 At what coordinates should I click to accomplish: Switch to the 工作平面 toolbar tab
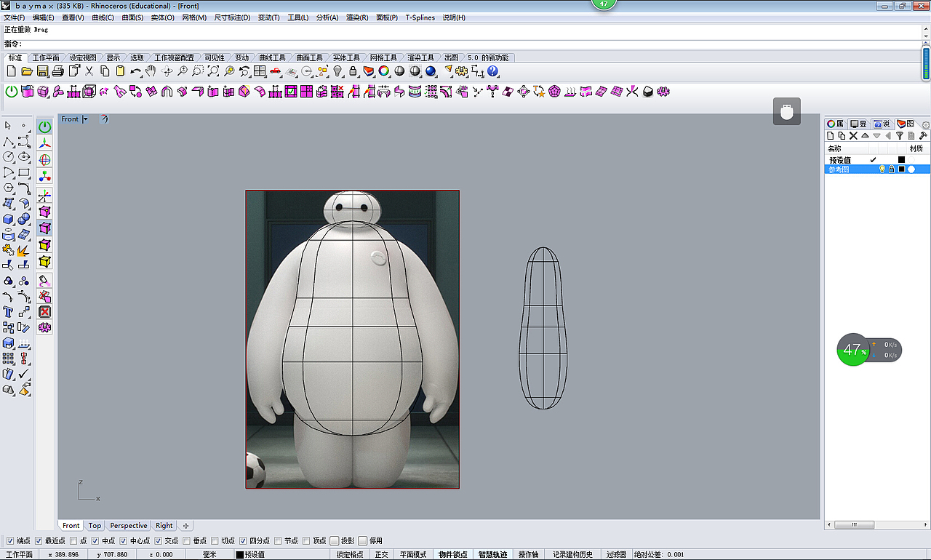click(x=46, y=57)
